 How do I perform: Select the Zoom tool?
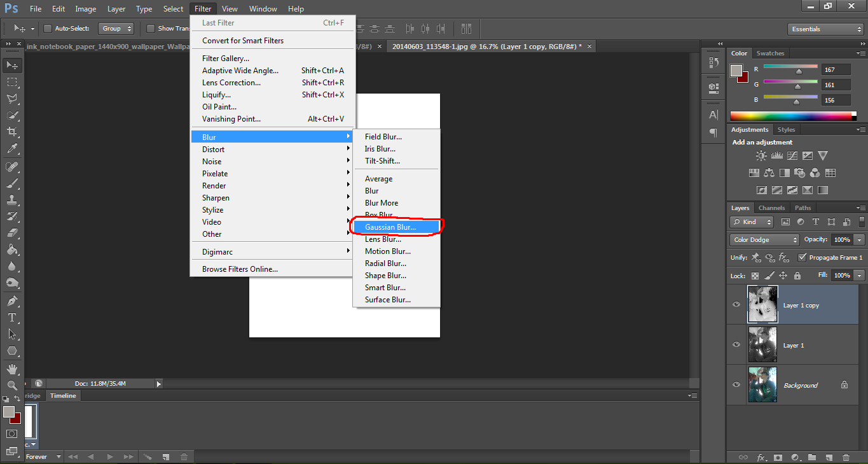tap(12, 385)
